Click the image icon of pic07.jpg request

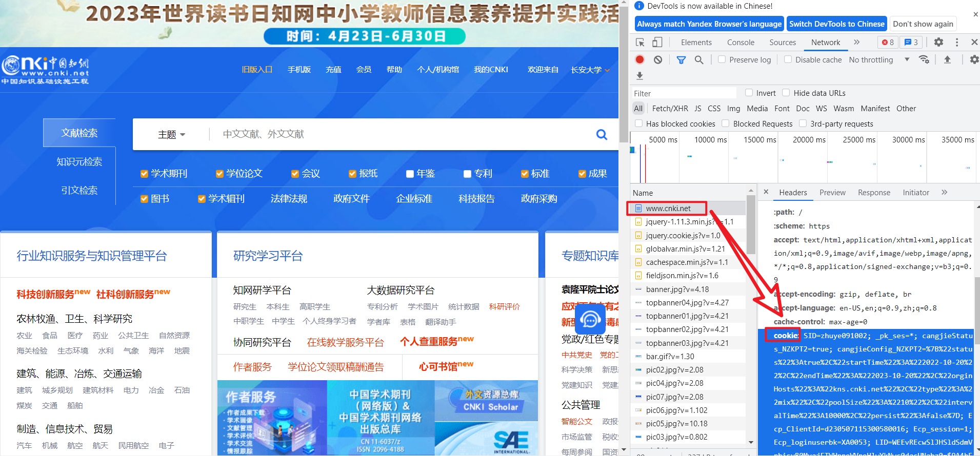638,397
